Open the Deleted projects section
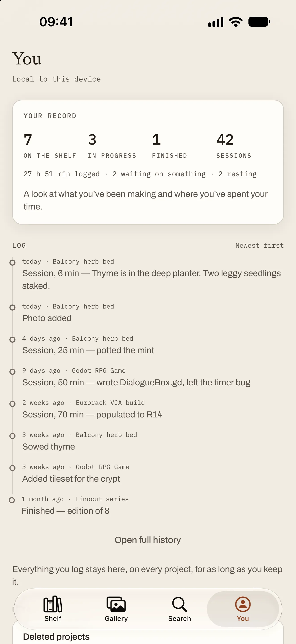 56,637
